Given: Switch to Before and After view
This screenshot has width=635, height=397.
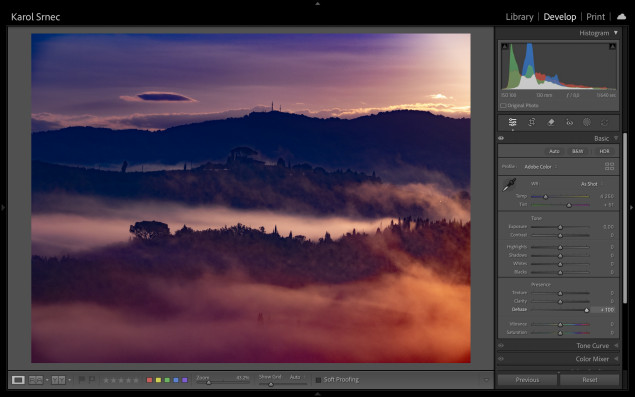Looking at the screenshot, I should (x=58, y=380).
